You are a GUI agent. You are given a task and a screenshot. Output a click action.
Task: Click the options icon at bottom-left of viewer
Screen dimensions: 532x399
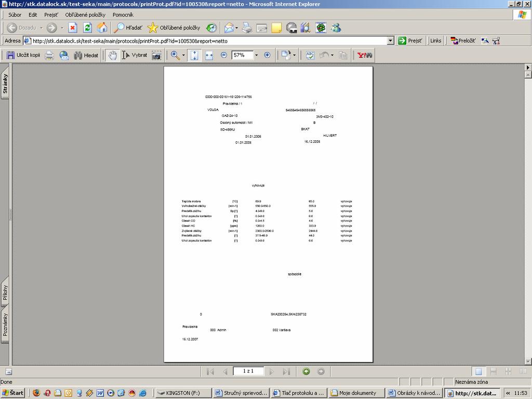pos(9,371)
